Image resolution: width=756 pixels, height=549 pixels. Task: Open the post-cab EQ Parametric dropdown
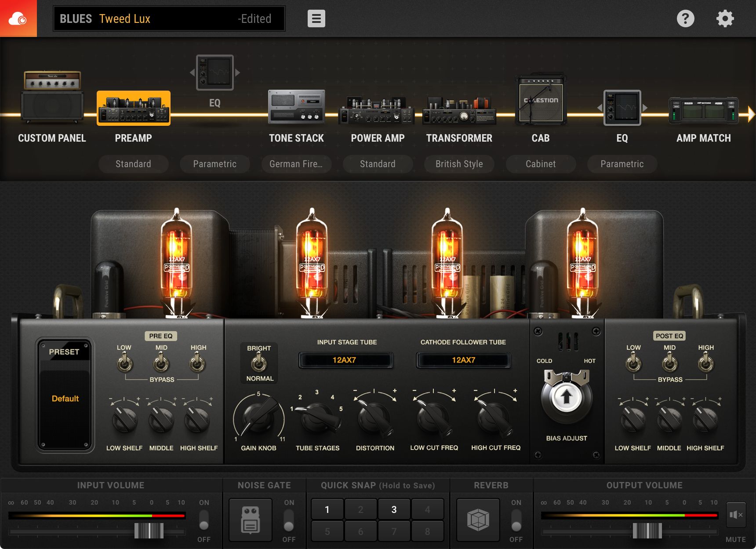622,164
